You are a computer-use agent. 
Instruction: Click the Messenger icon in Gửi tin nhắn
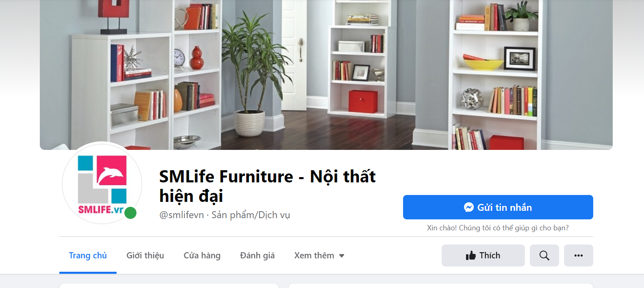[469, 207]
